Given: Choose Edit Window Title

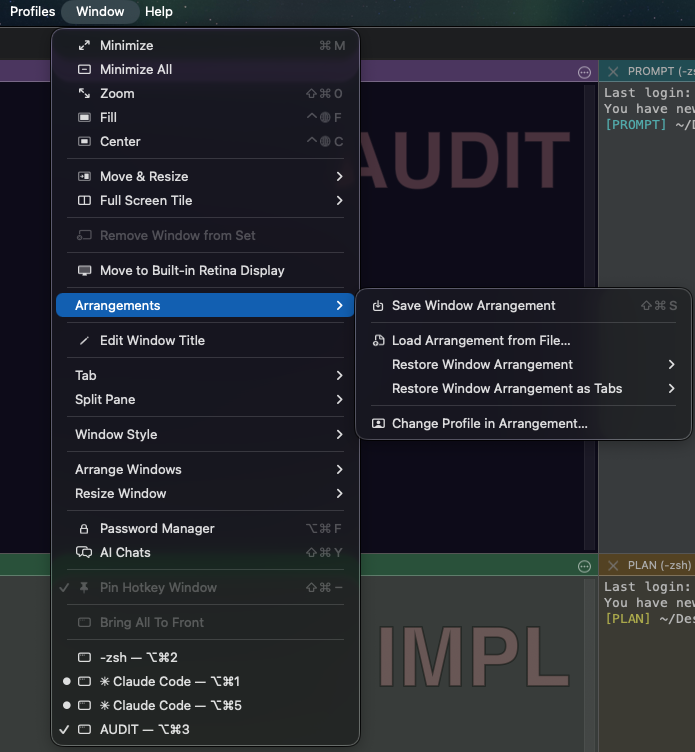Looking at the screenshot, I should click(x=205, y=341).
